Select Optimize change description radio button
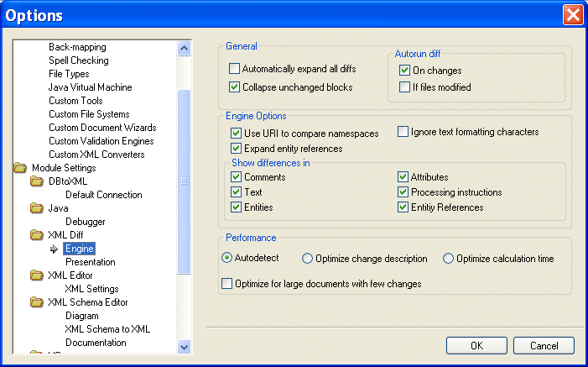 308,259
